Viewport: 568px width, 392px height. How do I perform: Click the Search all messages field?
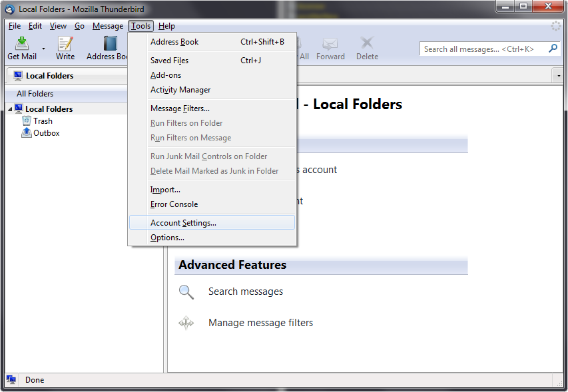tap(483, 49)
